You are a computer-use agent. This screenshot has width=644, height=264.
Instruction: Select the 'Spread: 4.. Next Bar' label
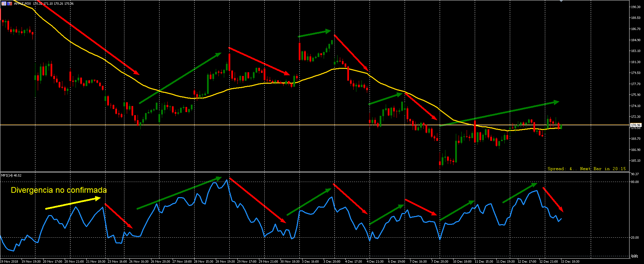(x=586, y=168)
